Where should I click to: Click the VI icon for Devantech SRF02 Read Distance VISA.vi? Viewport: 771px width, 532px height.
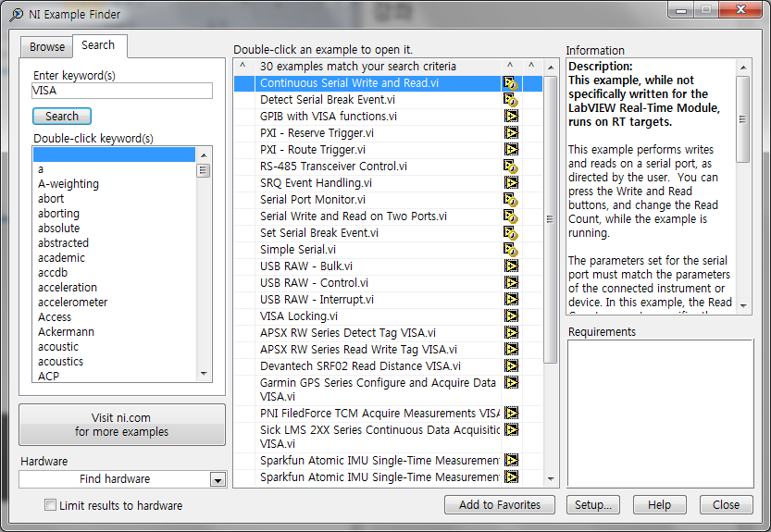click(x=511, y=365)
